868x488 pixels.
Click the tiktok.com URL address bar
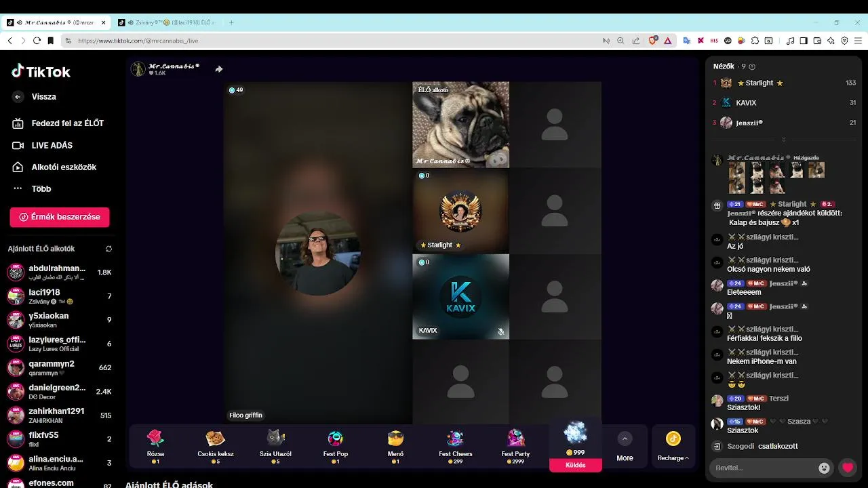coord(138,41)
